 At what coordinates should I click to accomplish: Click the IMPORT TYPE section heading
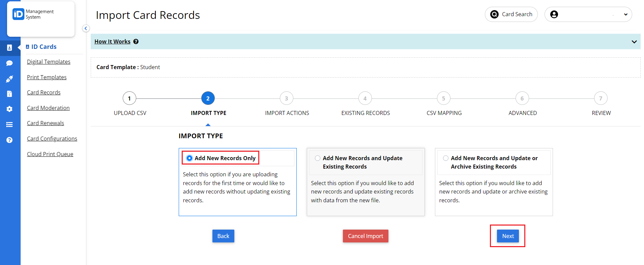tap(201, 136)
